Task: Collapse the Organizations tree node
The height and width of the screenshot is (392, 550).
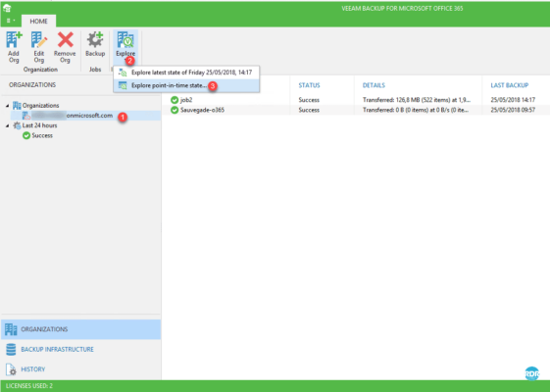Action: (8, 106)
